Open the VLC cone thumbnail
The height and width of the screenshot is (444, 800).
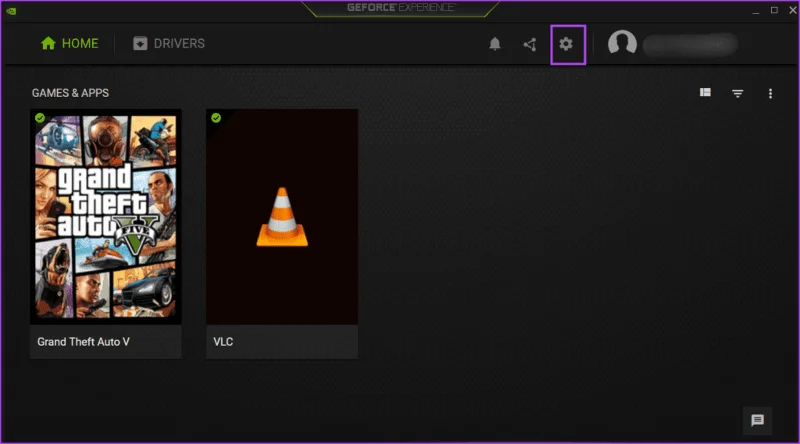[x=282, y=217]
